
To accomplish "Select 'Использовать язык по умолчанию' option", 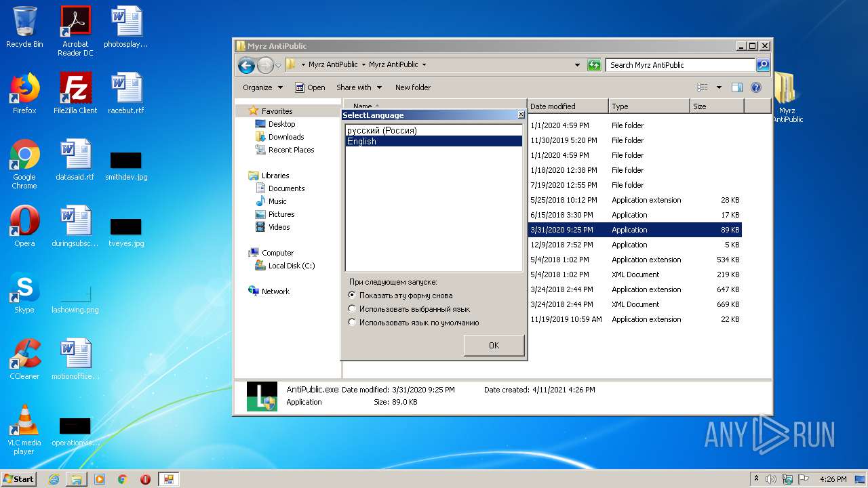I will [413, 323].
